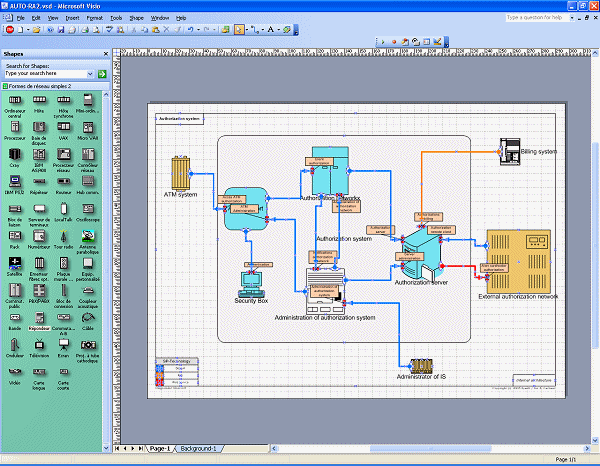This screenshot has width=600, height=466.
Task: Select the Security Box computer shape
Action: click(251, 284)
